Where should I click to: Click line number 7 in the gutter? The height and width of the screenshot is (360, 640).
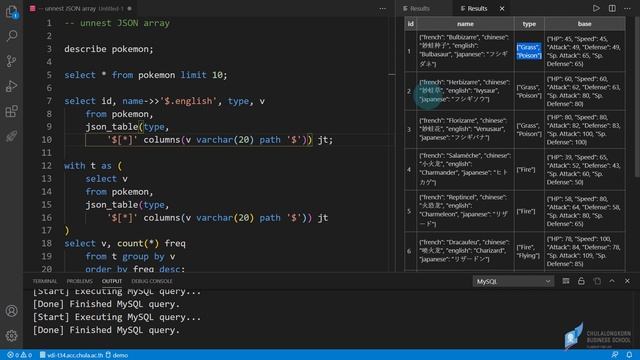[x=49, y=101]
